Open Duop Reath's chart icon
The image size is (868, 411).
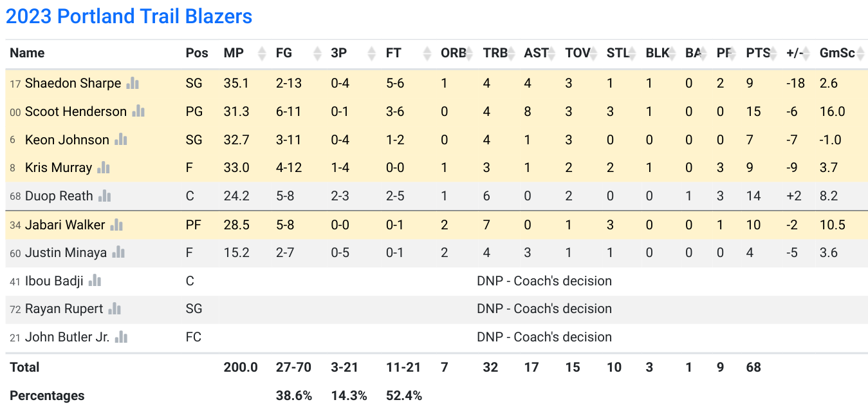[105, 196]
